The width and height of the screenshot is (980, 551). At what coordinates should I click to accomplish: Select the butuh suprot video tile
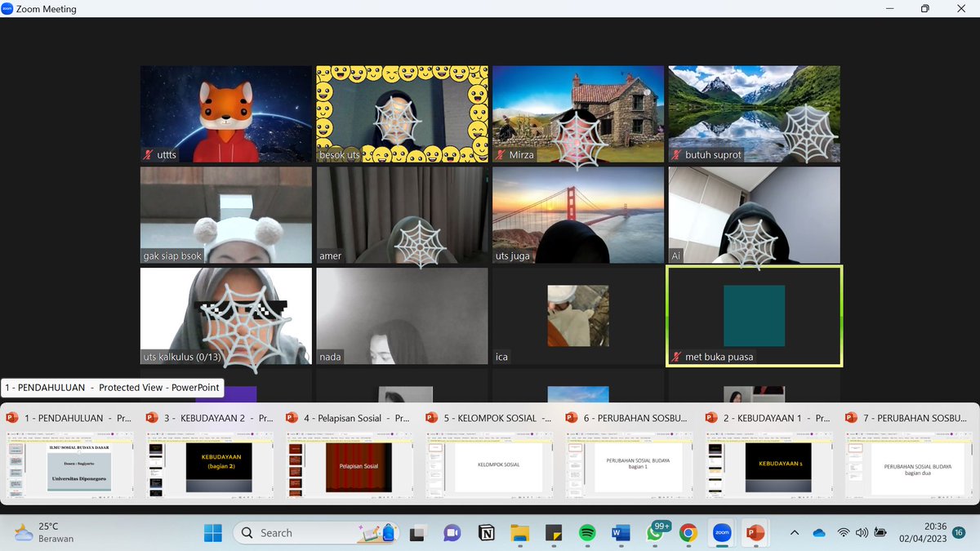tap(755, 113)
